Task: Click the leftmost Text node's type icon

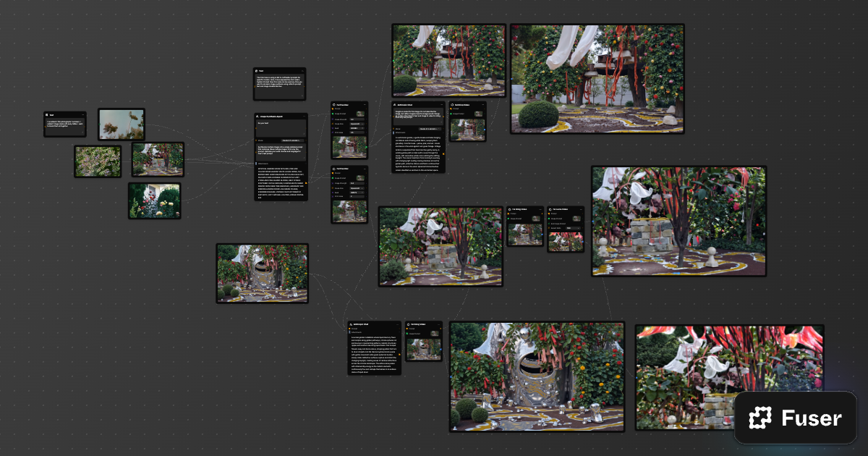Action: pos(47,115)
